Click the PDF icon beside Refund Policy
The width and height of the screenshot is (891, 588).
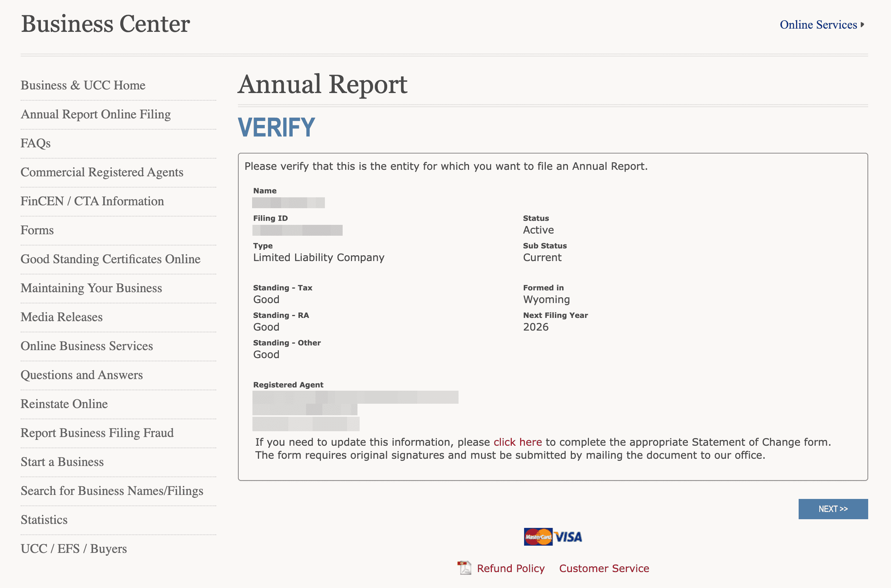coord(464,568)
